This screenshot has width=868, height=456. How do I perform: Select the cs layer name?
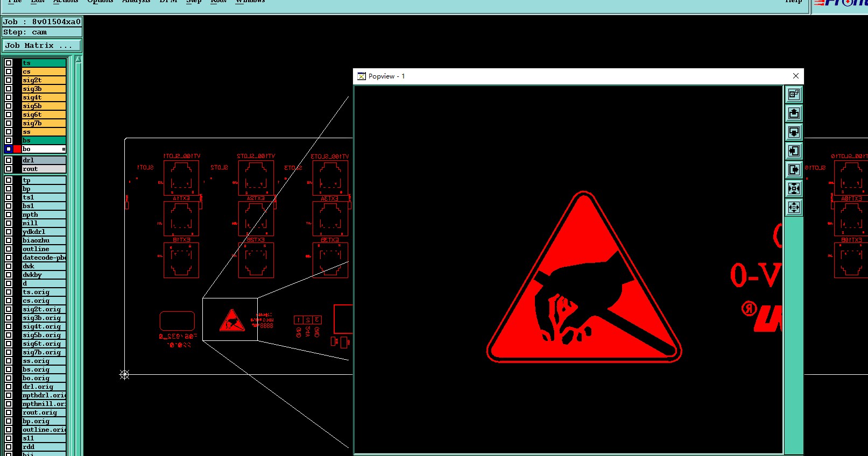pyautogui.click(x=44, y=72)
